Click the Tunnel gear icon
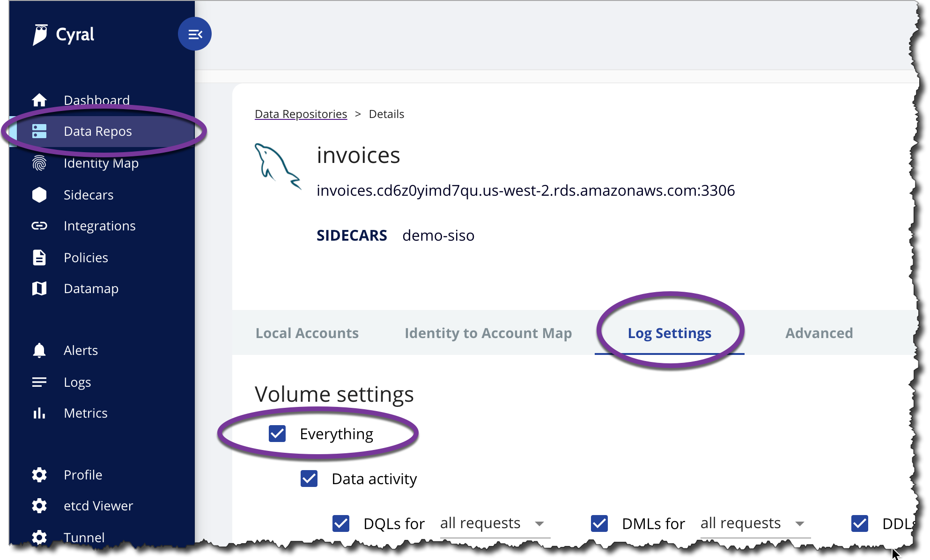This screenshot has width=930, height=560. [x=39, y=537]
